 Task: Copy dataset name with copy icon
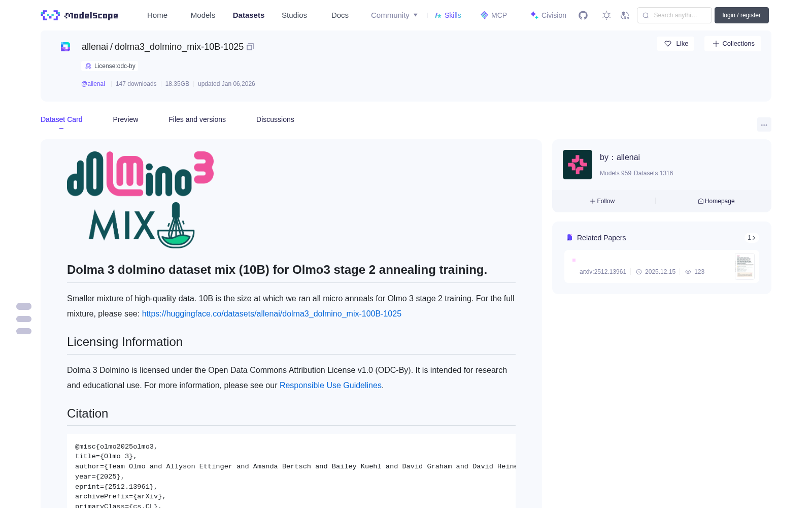point(250,47)
